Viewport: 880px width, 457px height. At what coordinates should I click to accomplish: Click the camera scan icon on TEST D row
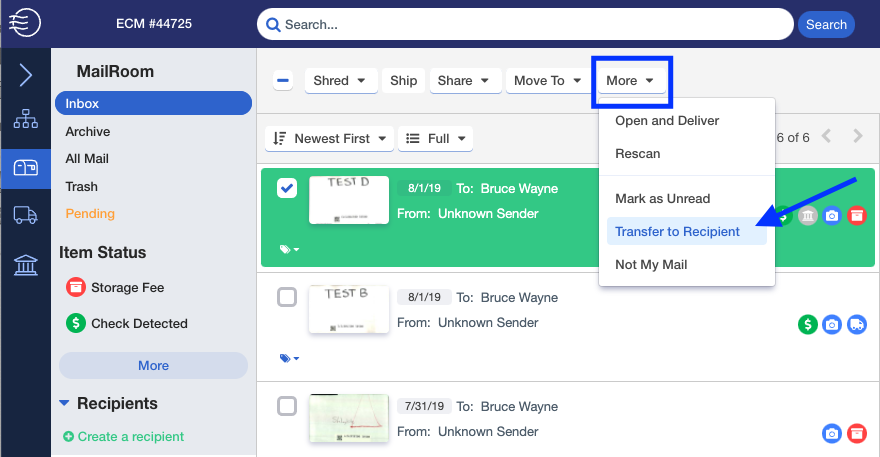coord(832,216)
